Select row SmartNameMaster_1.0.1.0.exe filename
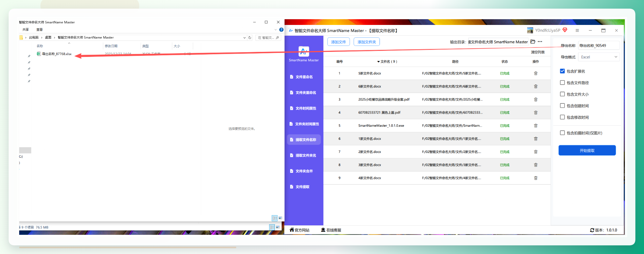 coord(381,126)
